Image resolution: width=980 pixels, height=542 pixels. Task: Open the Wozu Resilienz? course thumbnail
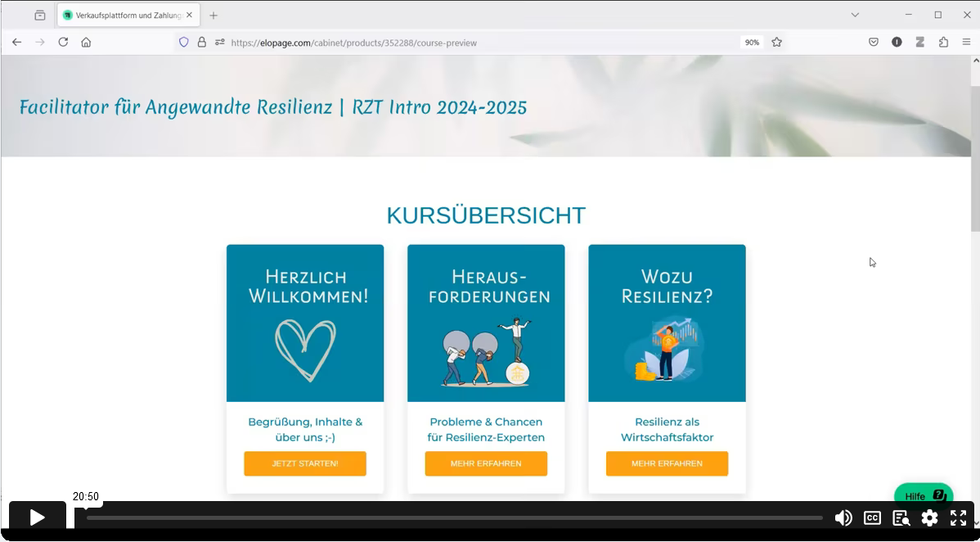pos(667,323)
